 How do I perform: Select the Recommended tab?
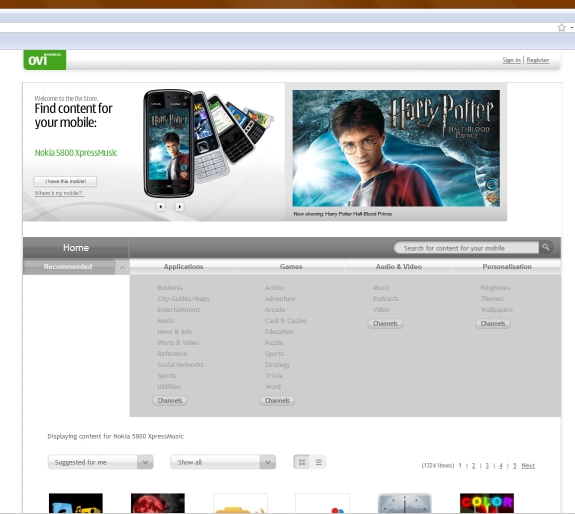[x=68, y=267]
